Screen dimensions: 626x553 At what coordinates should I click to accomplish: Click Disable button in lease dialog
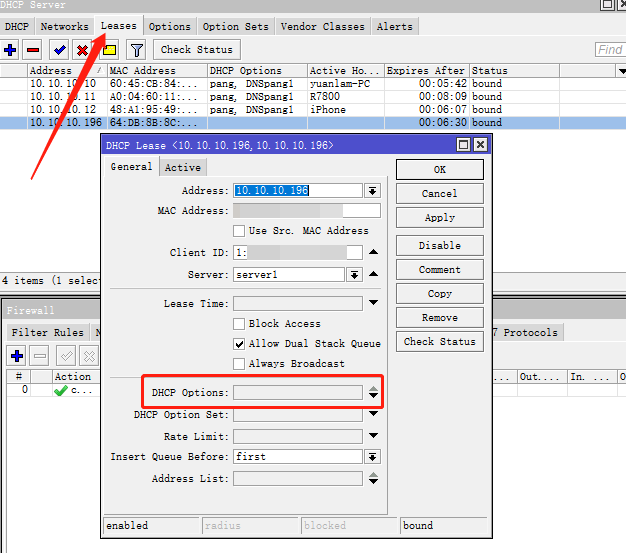coord(440,246)
